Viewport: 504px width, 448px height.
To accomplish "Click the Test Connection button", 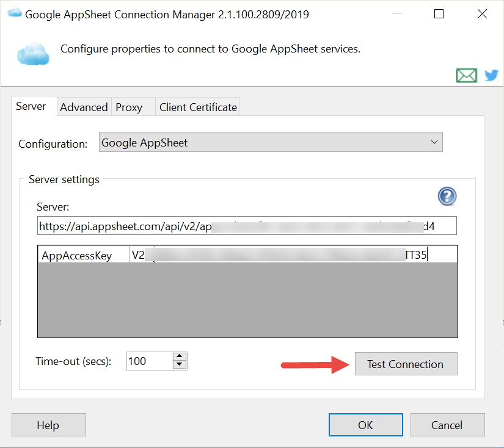I will (x=406, y=364).
